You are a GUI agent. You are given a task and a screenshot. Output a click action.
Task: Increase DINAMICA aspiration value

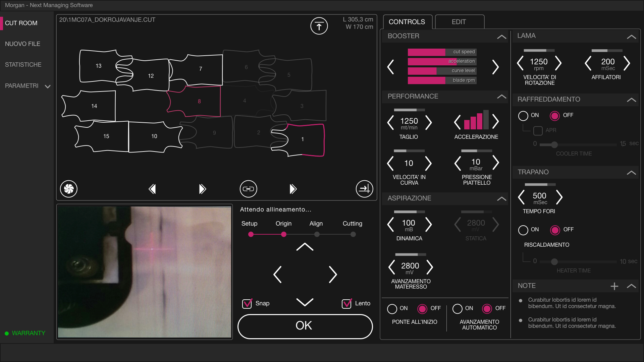click(428, 224)
